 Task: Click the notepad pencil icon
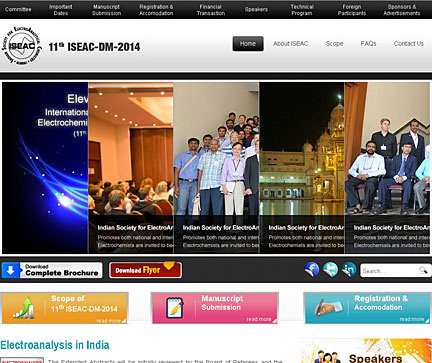coord(175,308)
